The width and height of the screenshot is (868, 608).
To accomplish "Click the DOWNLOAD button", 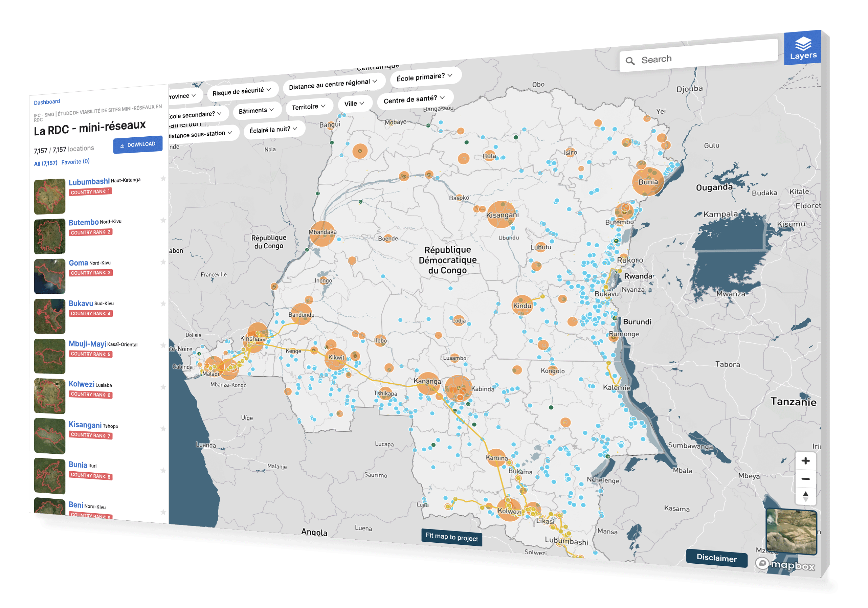I will click(138, 144).
